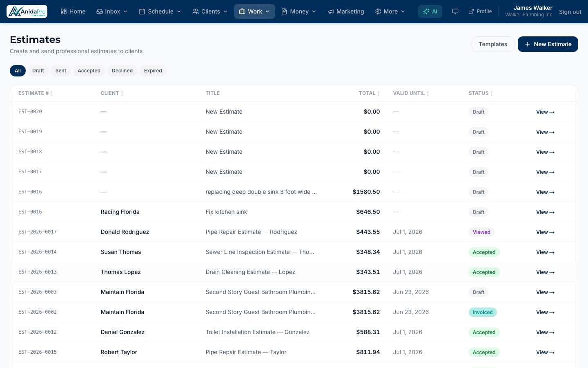Viewport: 588px width, 368px height.
Task: View estimate EST-2026-0012
Action: pos(545,332)
